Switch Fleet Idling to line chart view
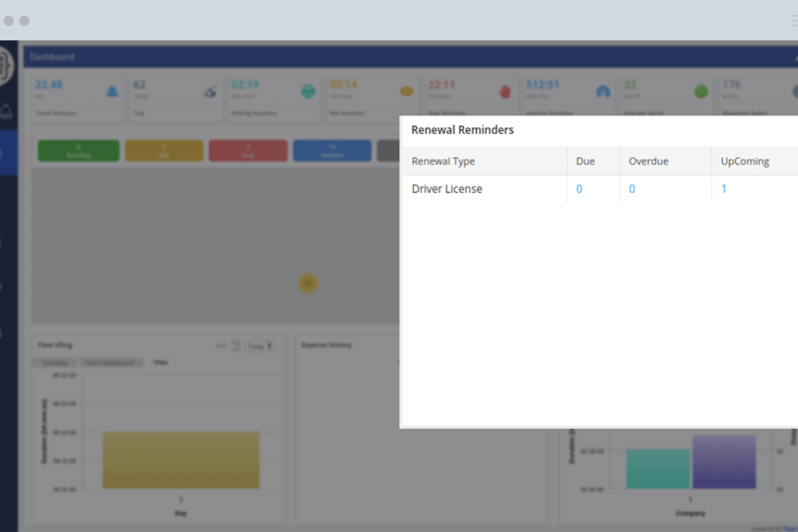 coord(222,346)
